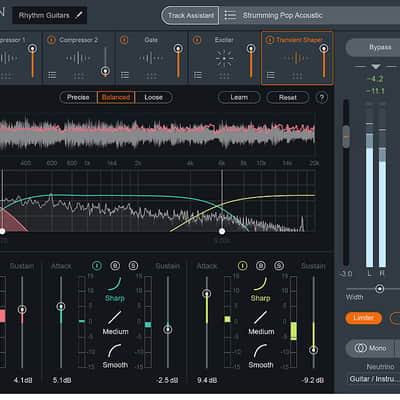Click the -4.2 peak level readout
Image resolution: width=400 pixels, height=400 pixels.
375,79
